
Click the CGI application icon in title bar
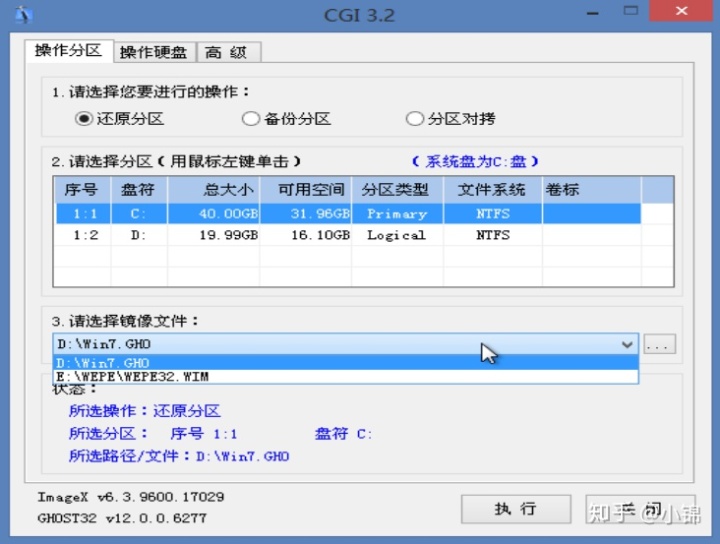[23, 15]
